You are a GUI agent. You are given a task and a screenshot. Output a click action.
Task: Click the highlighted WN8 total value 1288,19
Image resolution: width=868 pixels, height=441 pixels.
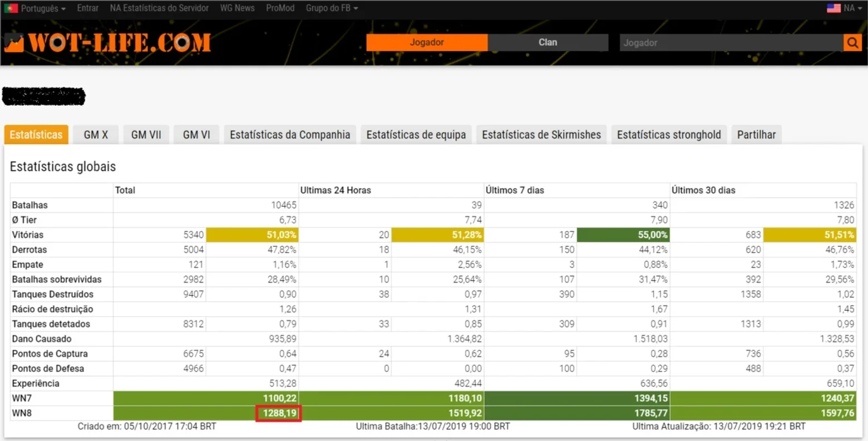pos(279,413)
